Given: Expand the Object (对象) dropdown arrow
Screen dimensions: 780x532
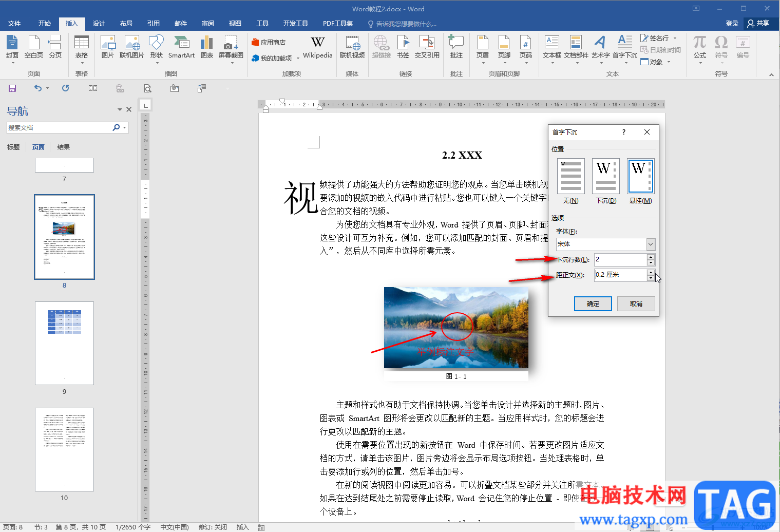Looking at the screenshot, I should pyautogui.click(x=669, y=62).
